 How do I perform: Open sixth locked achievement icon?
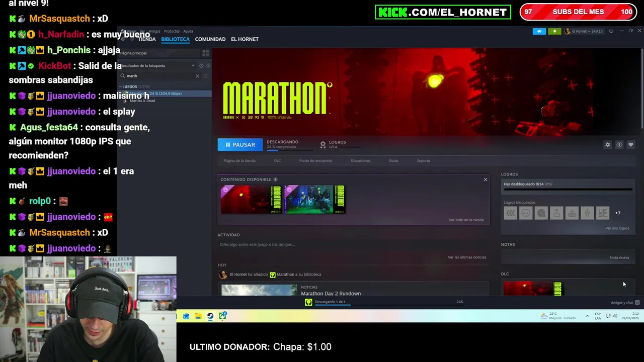point(587,213)
